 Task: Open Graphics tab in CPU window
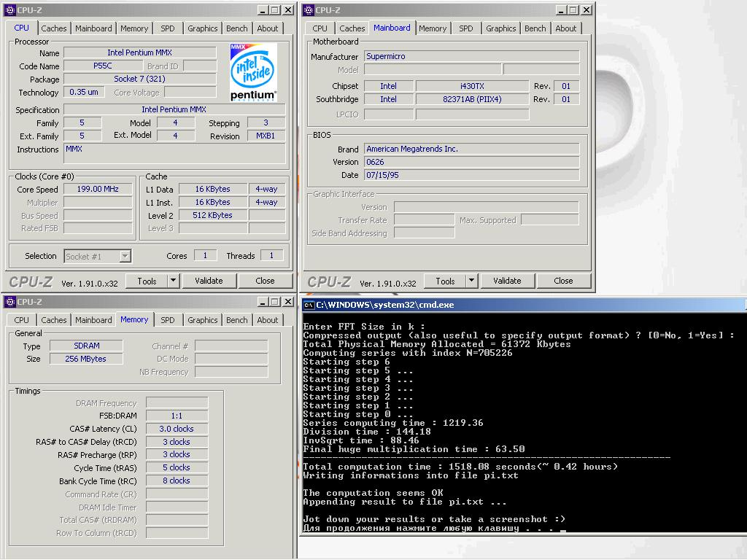click(203, 28)
